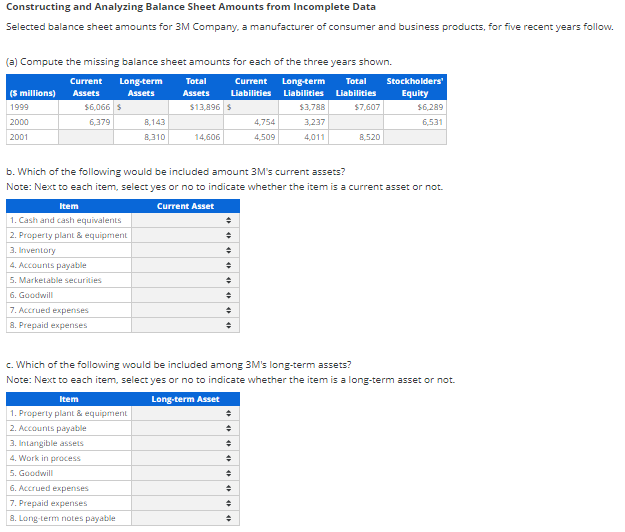Click the 6,531 equity value

[432, 122]
